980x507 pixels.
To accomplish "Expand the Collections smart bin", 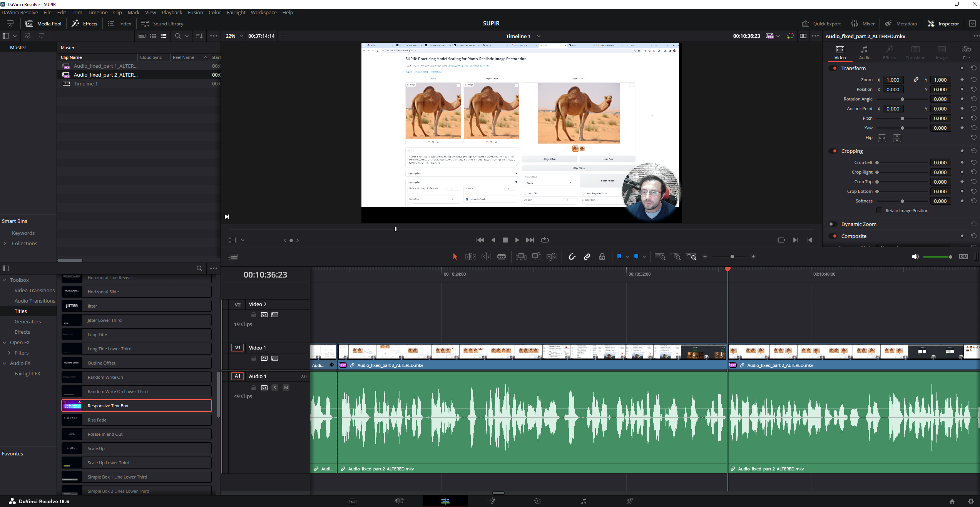I will 5,243.
